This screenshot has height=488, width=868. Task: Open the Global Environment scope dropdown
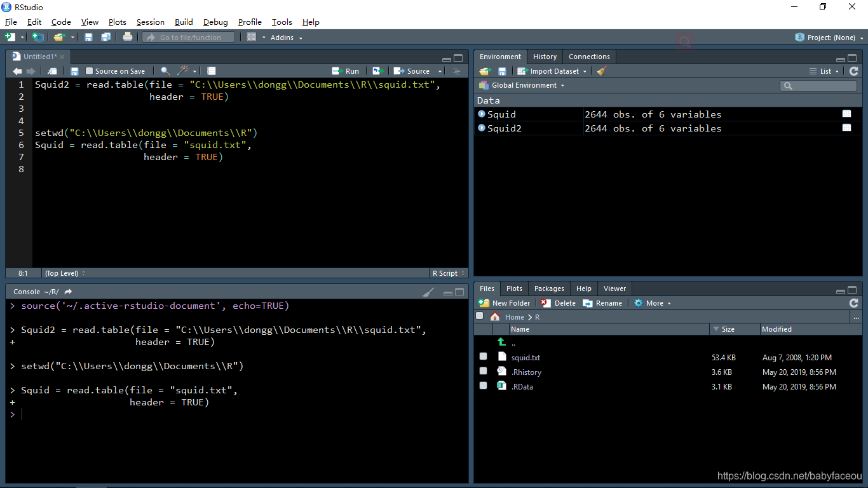pyautogui.click(x=522, y=85)
